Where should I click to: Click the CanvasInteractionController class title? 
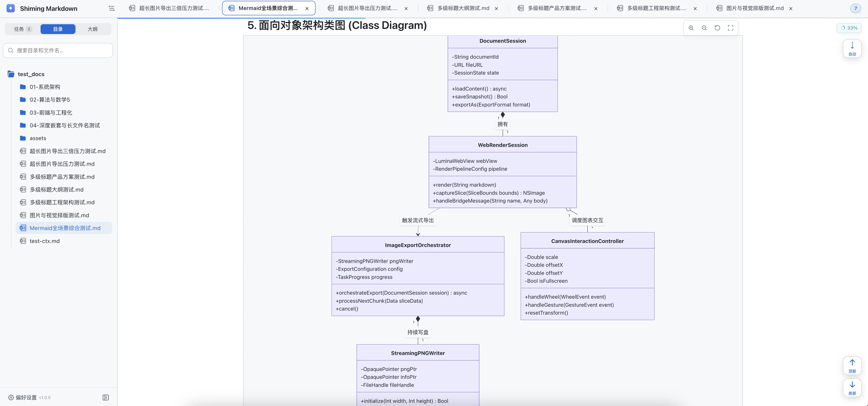[x=587, y=241]
